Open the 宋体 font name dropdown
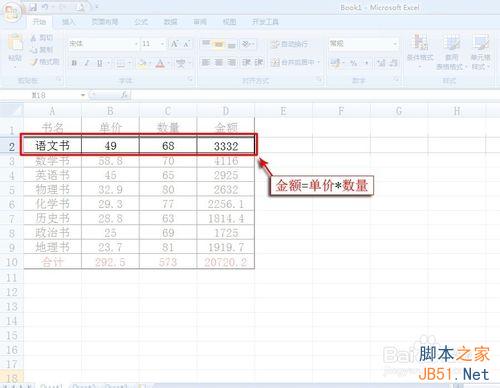This screenshot has width=500, height=388. pos(136,44)
